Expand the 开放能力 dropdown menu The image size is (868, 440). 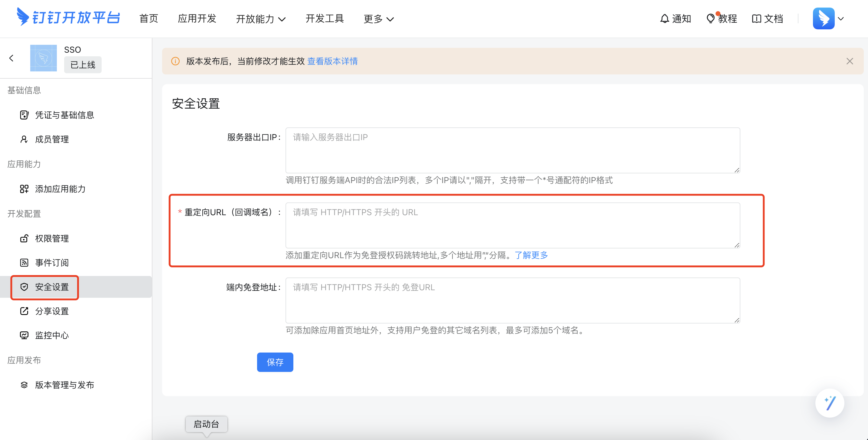261,19
